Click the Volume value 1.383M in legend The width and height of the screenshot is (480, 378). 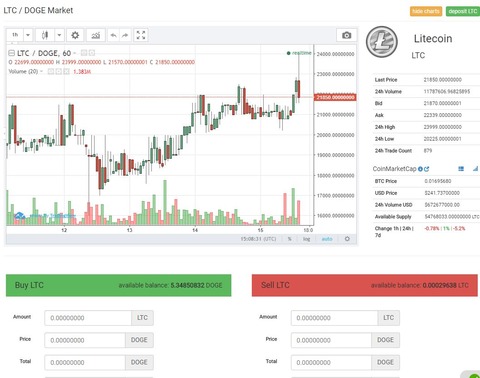(82, 71)
